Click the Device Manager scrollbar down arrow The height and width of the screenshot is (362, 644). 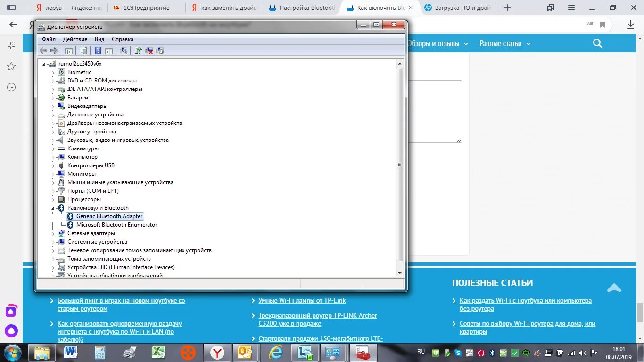pyautogui.click(x=400, y=272)
